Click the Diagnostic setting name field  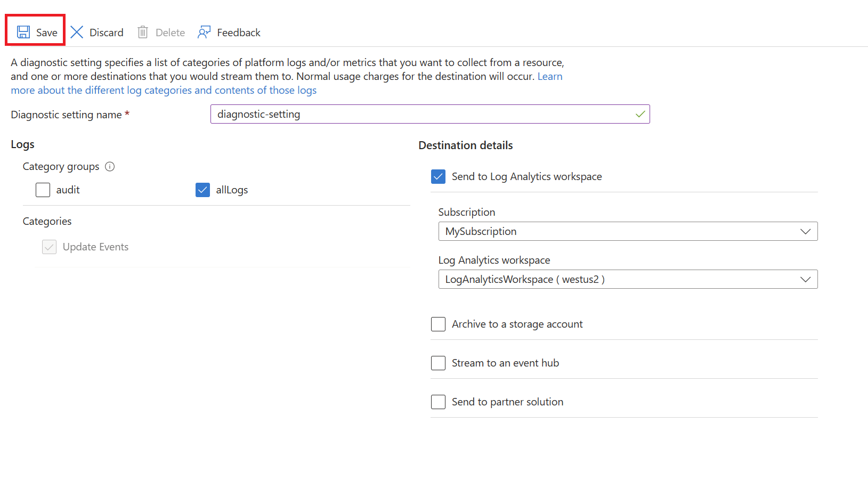click(x=421, y=114)
